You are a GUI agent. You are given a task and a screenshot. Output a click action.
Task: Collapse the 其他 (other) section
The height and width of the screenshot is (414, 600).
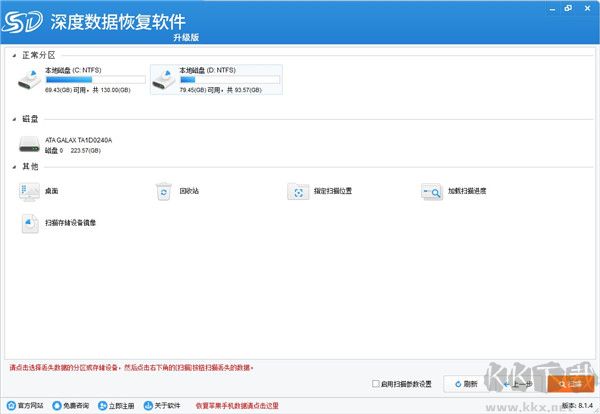coord(14,166)
